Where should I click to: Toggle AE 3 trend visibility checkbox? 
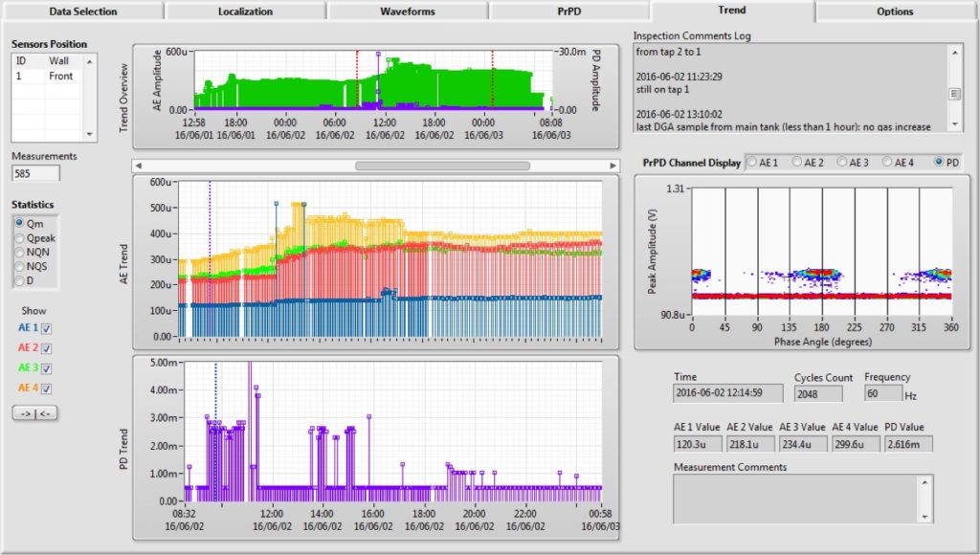tap(47, 368)
